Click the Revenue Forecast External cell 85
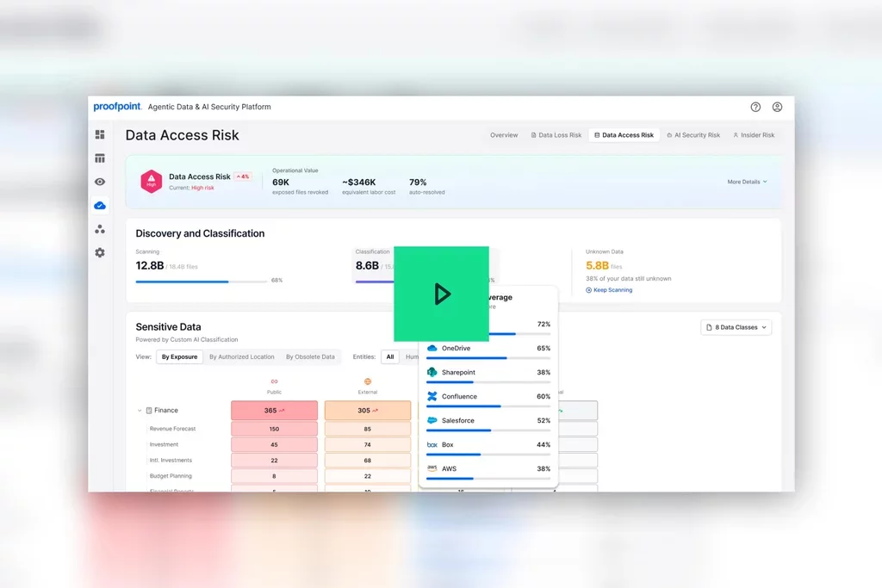Image resolution: width=882 pixels, height=588 pixels. (x=367, y=429)
